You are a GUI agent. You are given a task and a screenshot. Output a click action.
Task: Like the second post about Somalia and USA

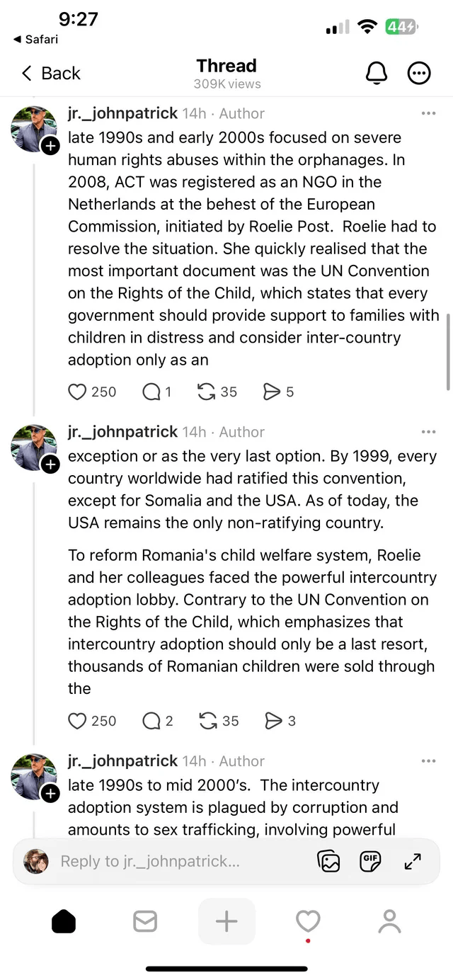[77, 721]
